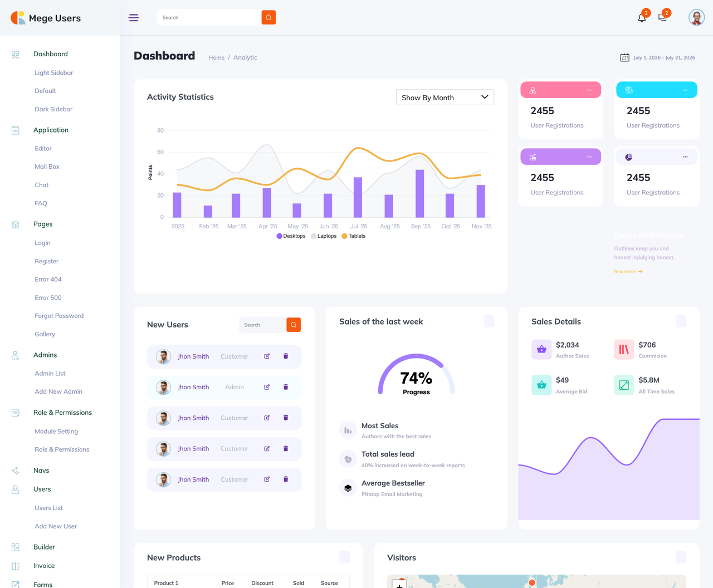Open the cyan card's three-dot menu
Image resolution: width=713 pixels, height=588 pixels.
point(685,90)
